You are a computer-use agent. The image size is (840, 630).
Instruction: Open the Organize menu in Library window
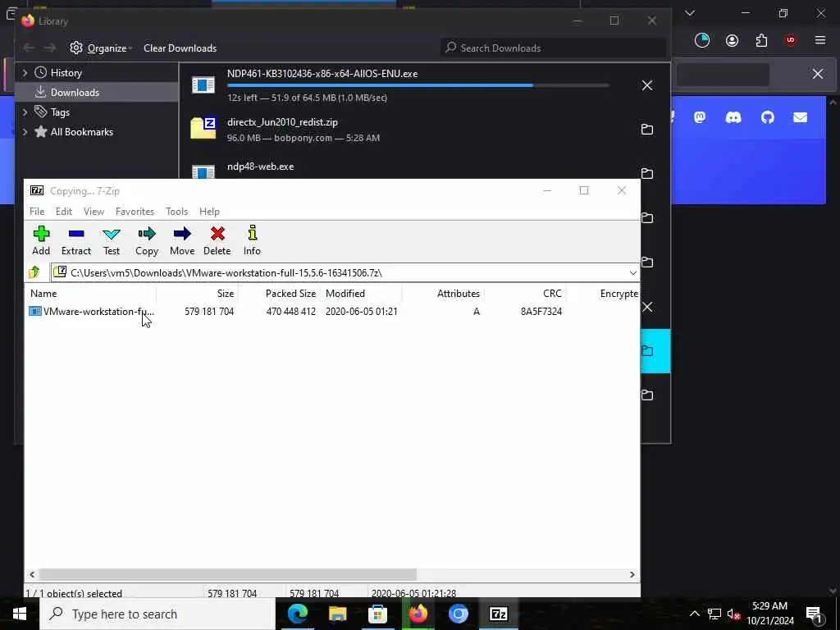101,48
